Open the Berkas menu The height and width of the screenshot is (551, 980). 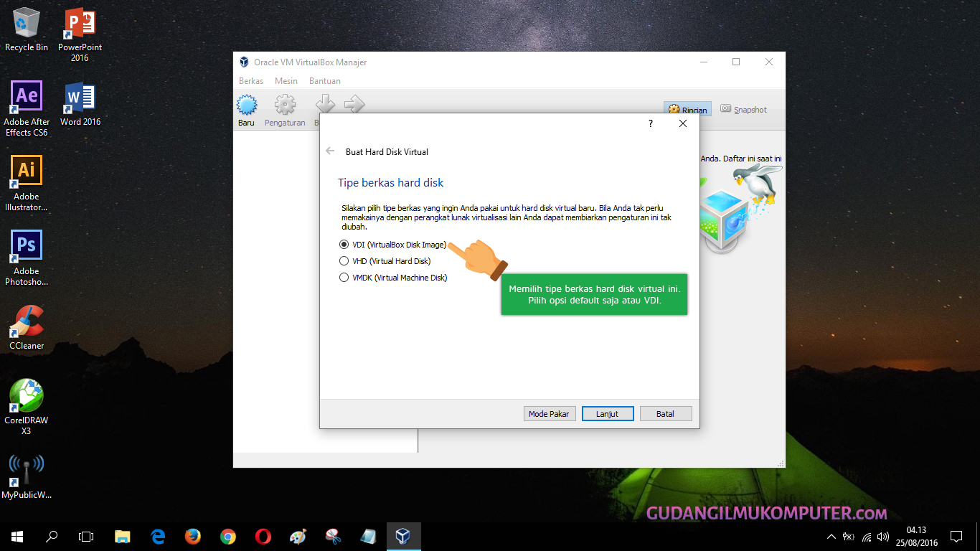coord(251,81)
